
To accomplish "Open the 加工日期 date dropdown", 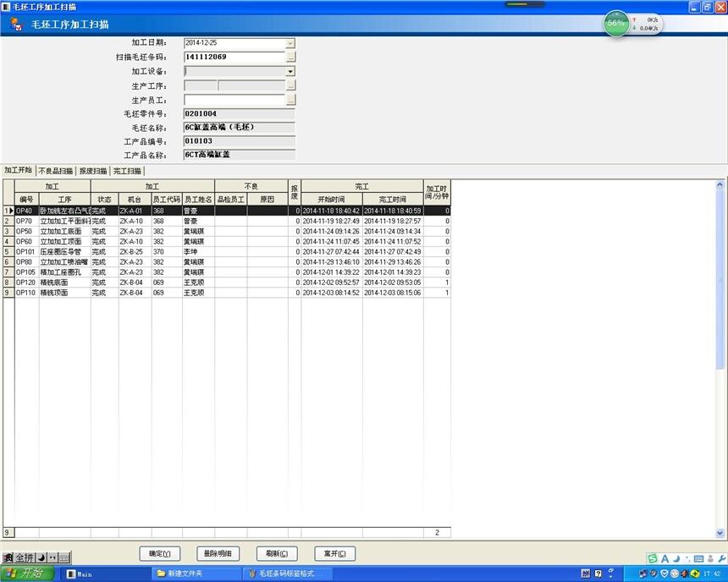I will [290, 43].
